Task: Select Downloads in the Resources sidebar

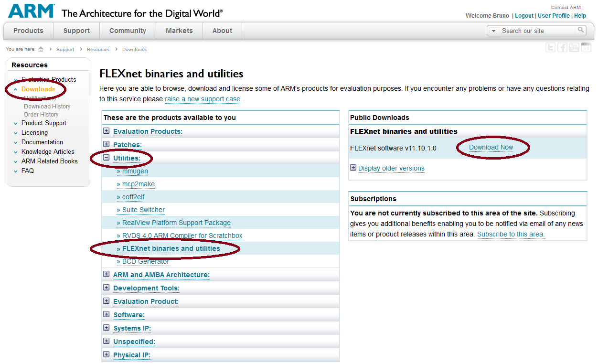Action: click(38, 89)
